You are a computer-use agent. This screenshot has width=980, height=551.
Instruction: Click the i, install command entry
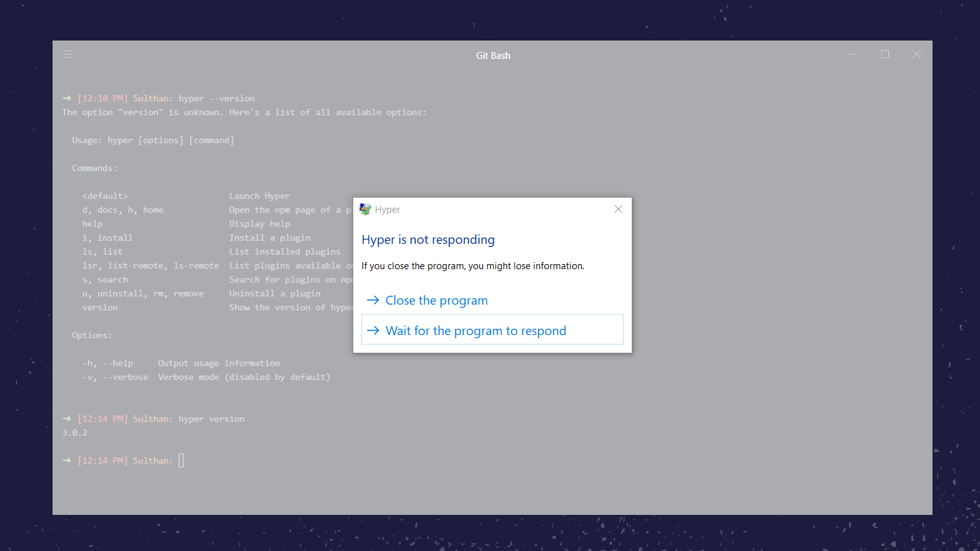pos(108,237)
